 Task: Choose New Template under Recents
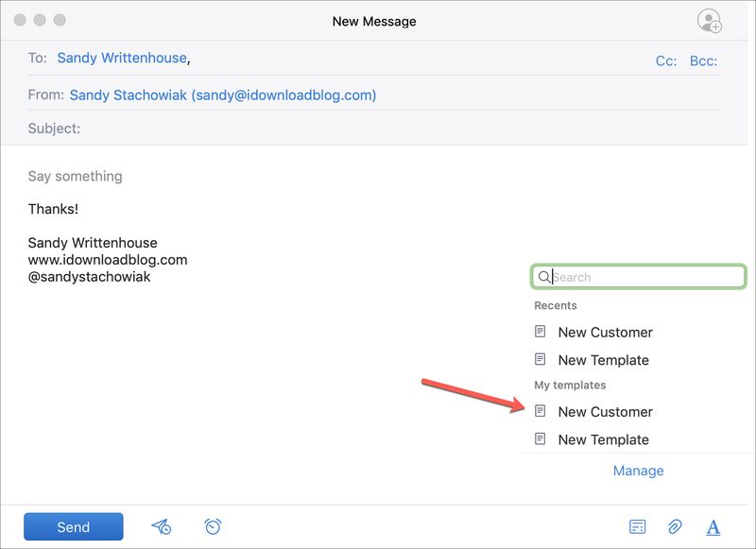pyautogui.click(x=603, y=360)
